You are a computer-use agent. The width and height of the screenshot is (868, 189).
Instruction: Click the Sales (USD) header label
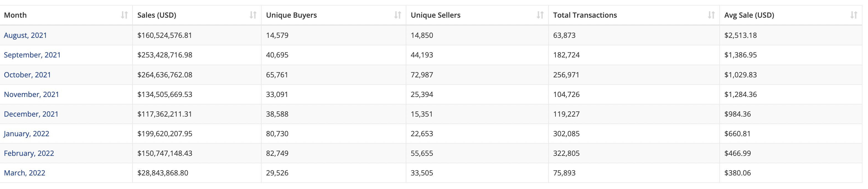point(157,15)
